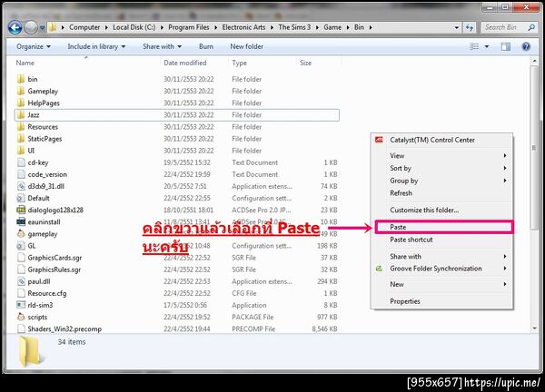This screenshot has height=392, width=545.
Task: Sort by the Size column header
Action: pyautogui.click(x=305, y=63)
